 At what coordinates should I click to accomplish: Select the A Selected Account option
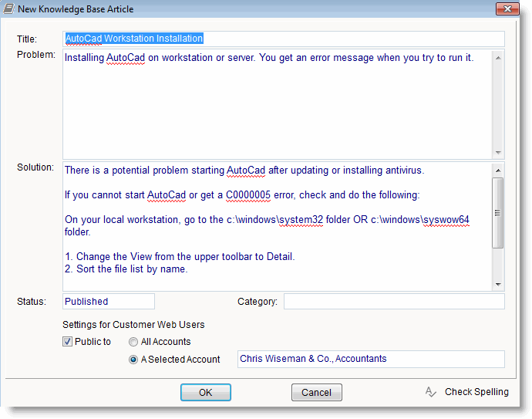(x=133, y=359)
